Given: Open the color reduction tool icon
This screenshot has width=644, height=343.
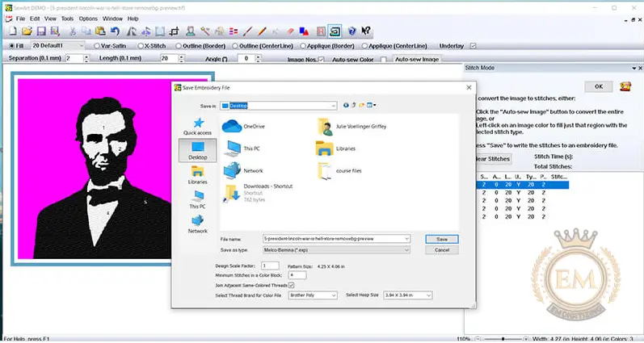Looking at the screenshot, I should 234,31.
